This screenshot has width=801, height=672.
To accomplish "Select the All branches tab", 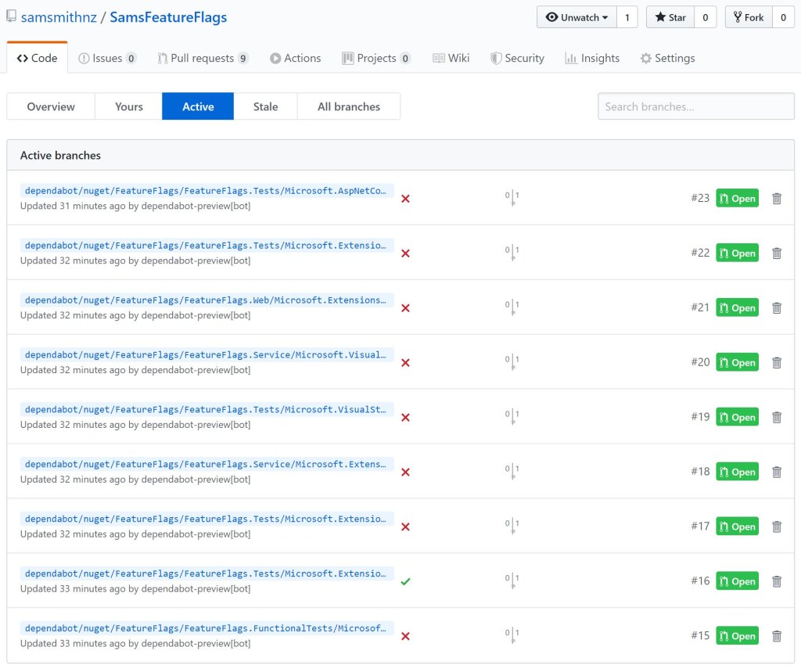I will click(348, 106).
